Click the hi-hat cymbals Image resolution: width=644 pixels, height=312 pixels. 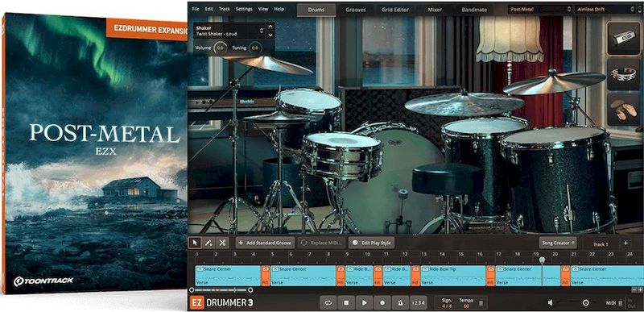(279, 118)
